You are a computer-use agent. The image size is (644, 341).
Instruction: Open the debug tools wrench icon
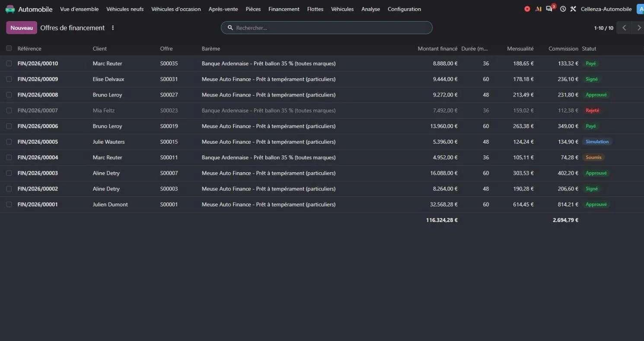click(x=573, y=9)
